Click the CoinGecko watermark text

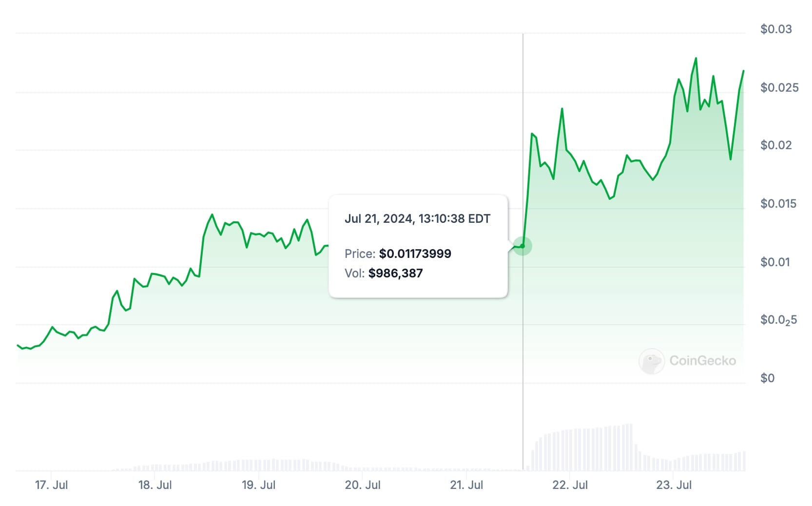pos(702,361)
